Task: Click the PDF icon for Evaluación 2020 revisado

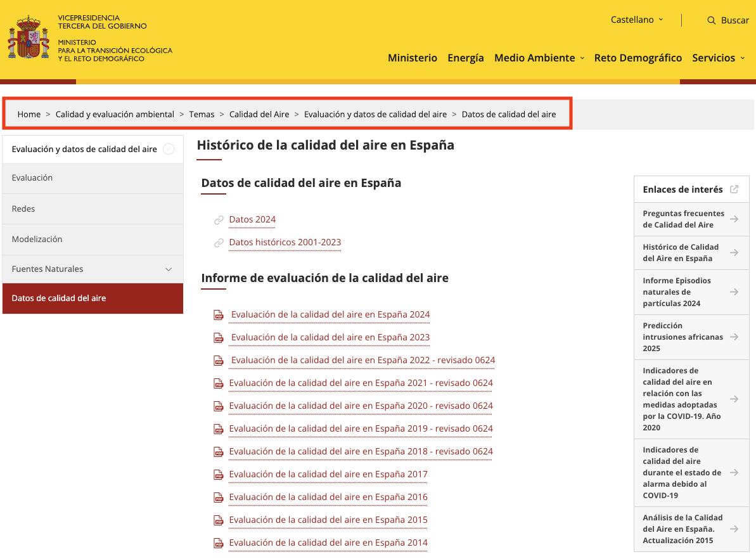Action: coord(219,406)
